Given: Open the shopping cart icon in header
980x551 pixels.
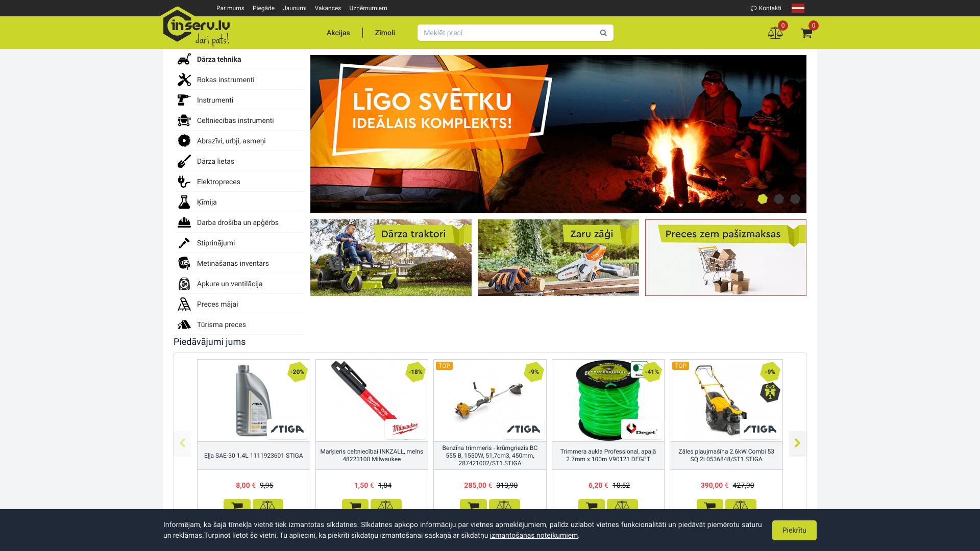Looking at the screenshot, I should pyautogui.click(x=806, y=32).
